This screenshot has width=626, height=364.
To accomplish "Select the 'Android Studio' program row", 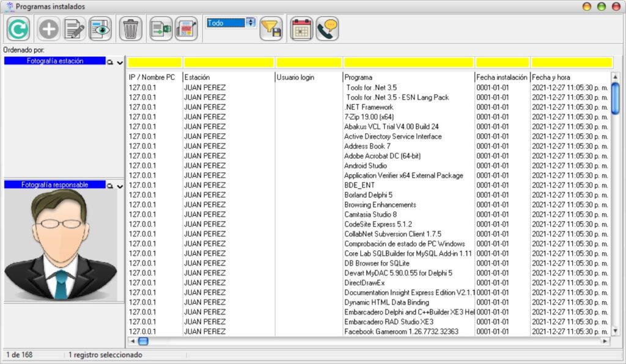I will (369, 166).
